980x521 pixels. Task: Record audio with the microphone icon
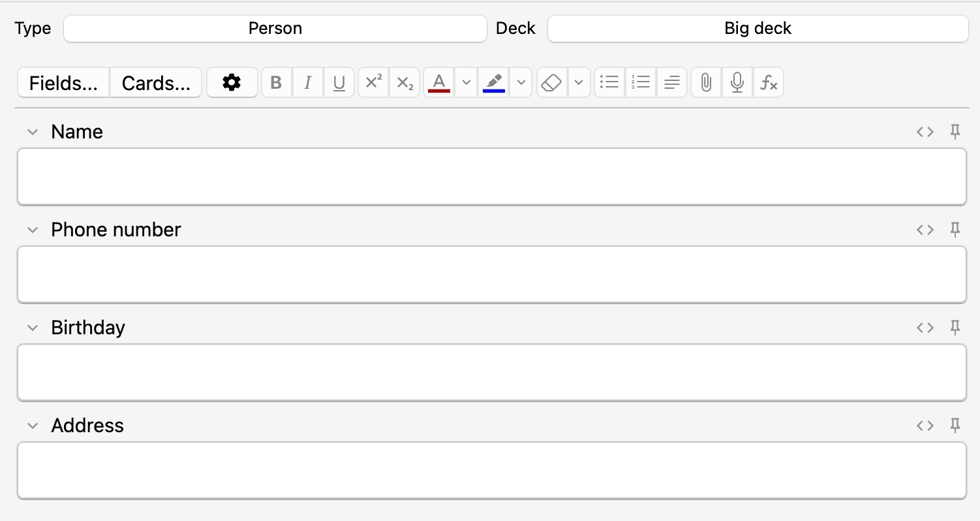(737, 83)
